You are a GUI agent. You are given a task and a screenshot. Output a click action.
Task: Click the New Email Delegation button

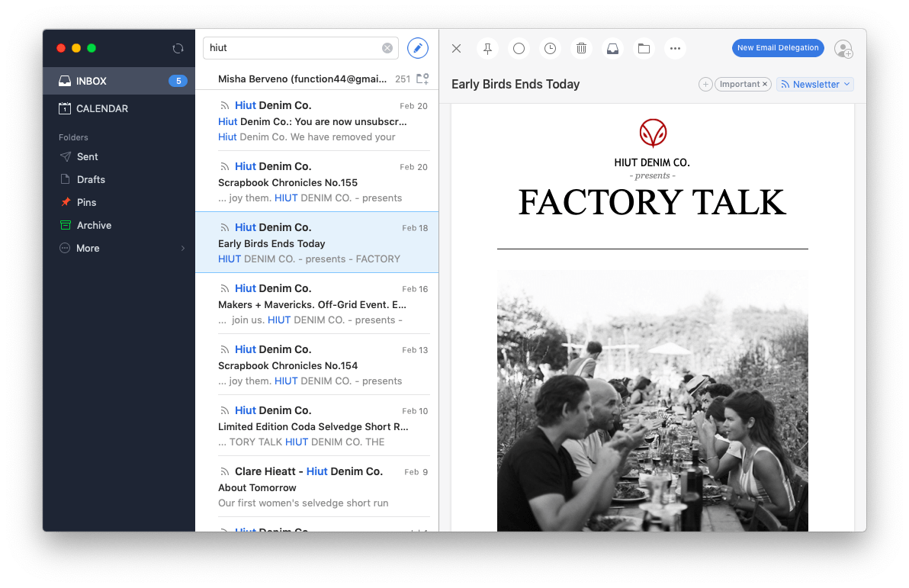tap(778, 48)
